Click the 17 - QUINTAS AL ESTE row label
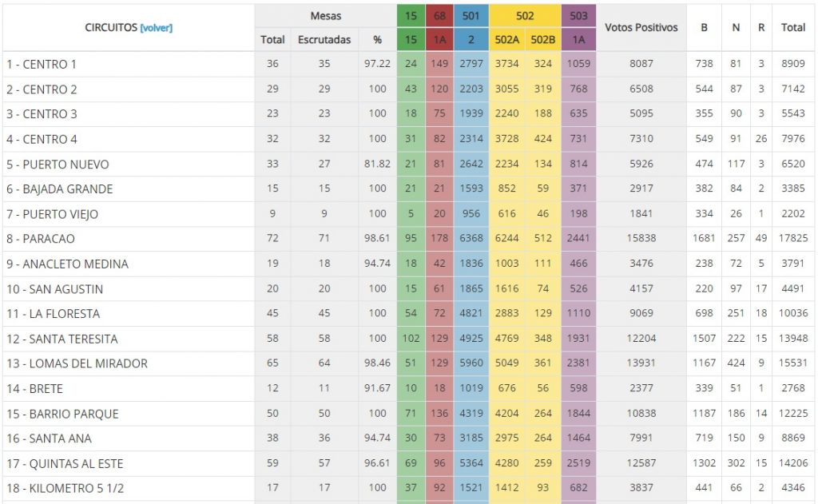Viewport: 818px width, 504px height. tap(65, 463)
